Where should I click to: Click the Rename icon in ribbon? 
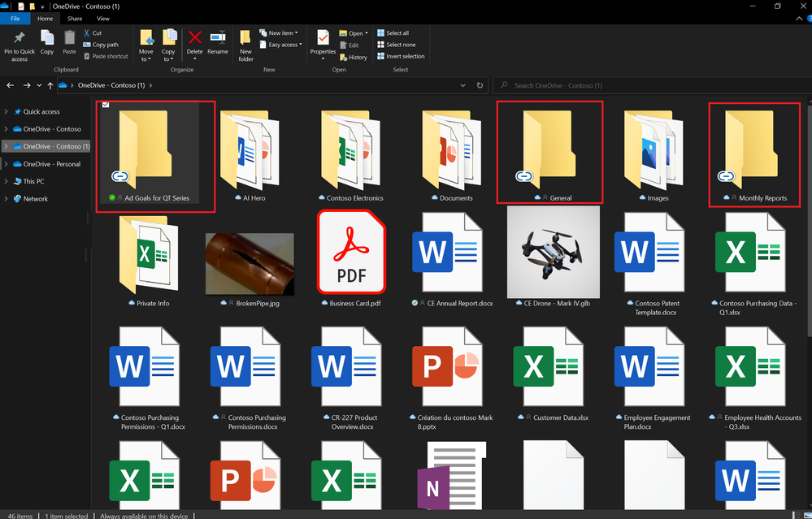coord(218,37)
